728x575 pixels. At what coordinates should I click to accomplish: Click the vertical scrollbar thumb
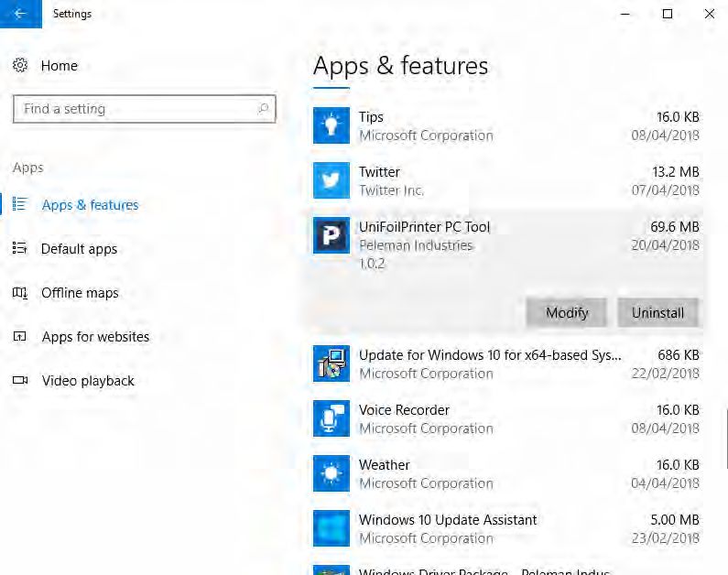click(x=726, y=439)
